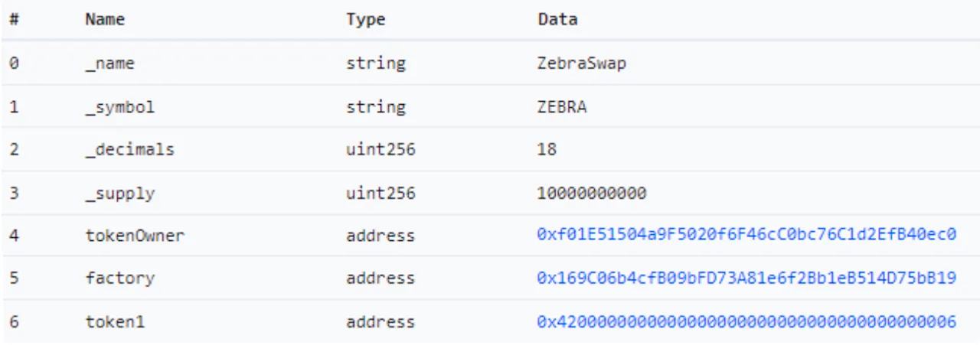980x345 pixels.
Task: Click the factory parameter name
Action: tap(119, 278)
